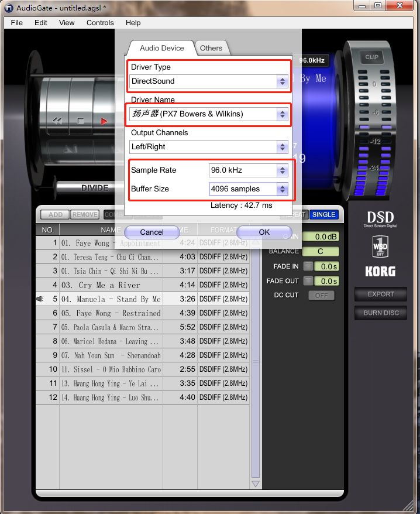Image resolution: width=420 pixels, height=514 pixels.
Task: Select track 06. Maricel Bedana - Leaving
Action: coord(143,341)
